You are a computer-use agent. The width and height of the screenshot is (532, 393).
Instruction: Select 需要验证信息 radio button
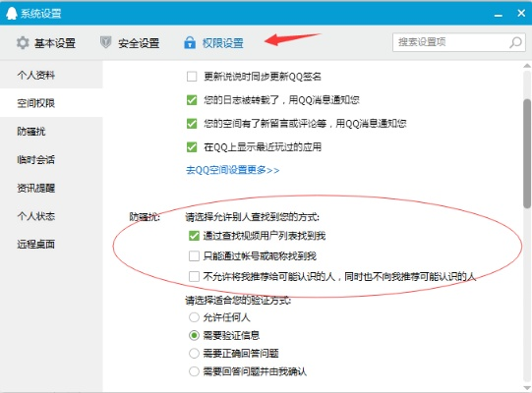[194, 335]
